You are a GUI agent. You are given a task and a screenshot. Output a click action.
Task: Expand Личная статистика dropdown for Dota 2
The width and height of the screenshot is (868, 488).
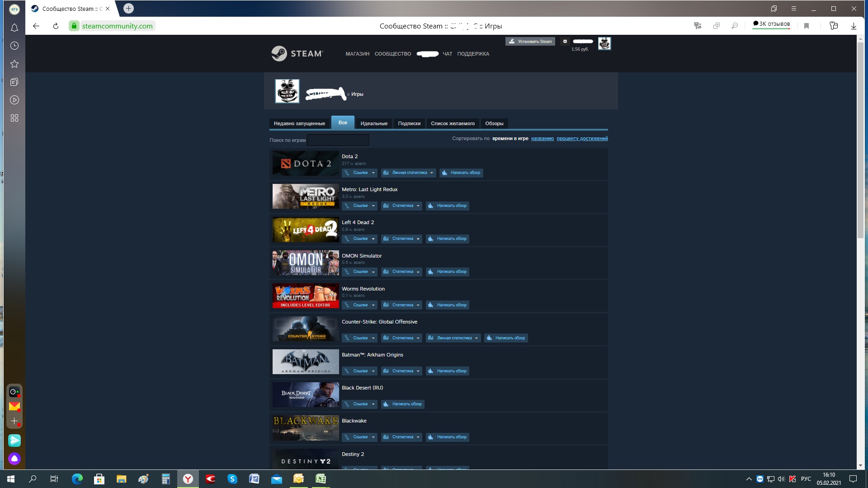pyautogui.click(x=408, y=173)
